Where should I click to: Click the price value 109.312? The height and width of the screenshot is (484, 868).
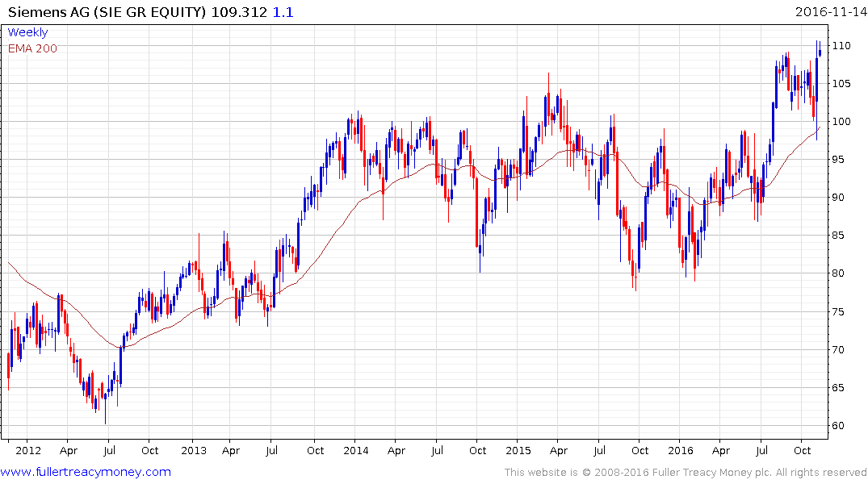click(x=239, y=12)
